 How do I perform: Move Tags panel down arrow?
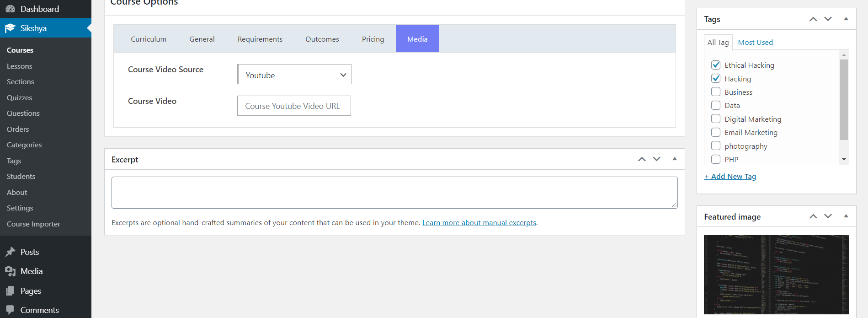coord(828,19)
